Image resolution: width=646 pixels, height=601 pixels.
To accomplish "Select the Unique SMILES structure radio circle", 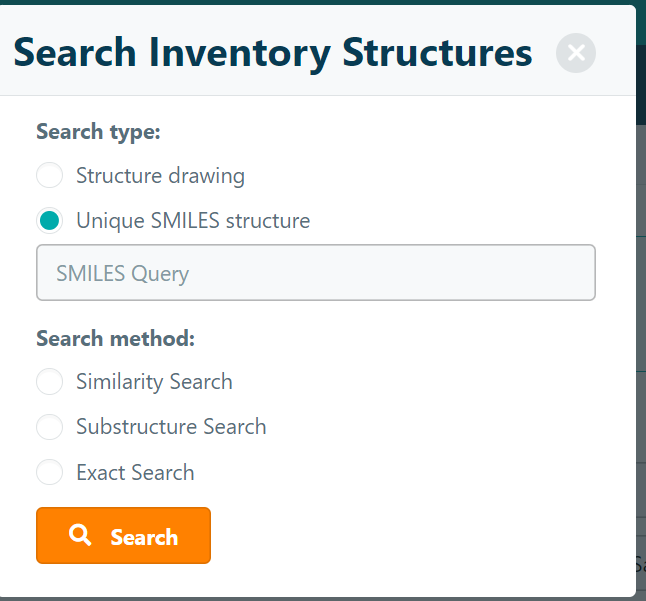I will click(x=49, y=220).
